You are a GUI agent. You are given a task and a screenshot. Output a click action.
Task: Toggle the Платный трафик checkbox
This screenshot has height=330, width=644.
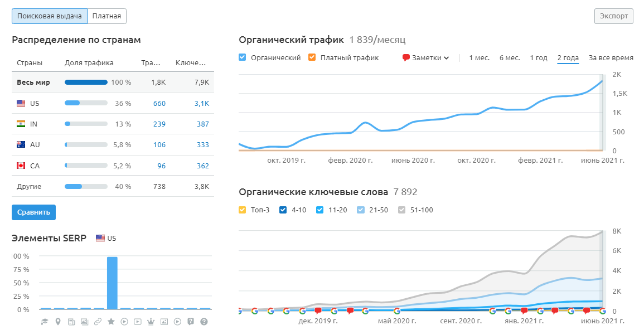pyautogui.click(x=312, y=57)
